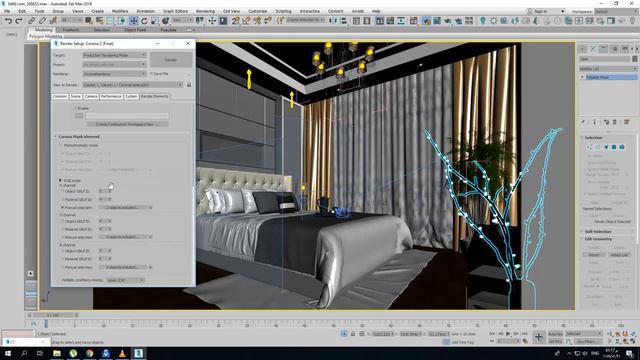Click the Attach button in Edit Geometry
640x360 pixels.
(593, 255)
